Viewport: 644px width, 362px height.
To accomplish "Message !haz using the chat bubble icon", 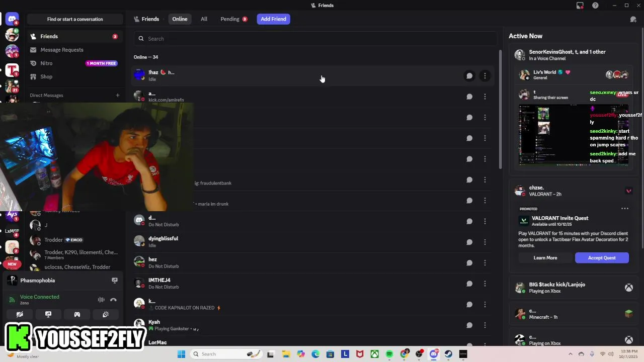I will (x=469, y=76).
